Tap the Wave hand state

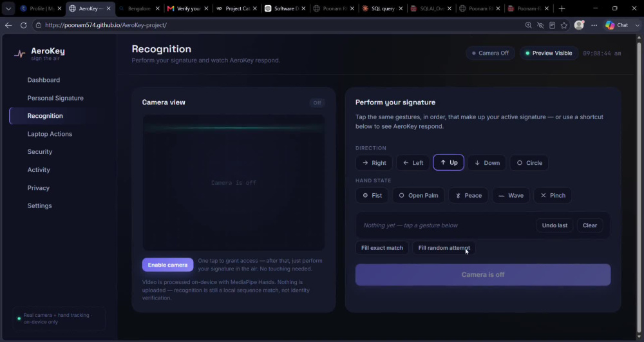pos(511,195)
